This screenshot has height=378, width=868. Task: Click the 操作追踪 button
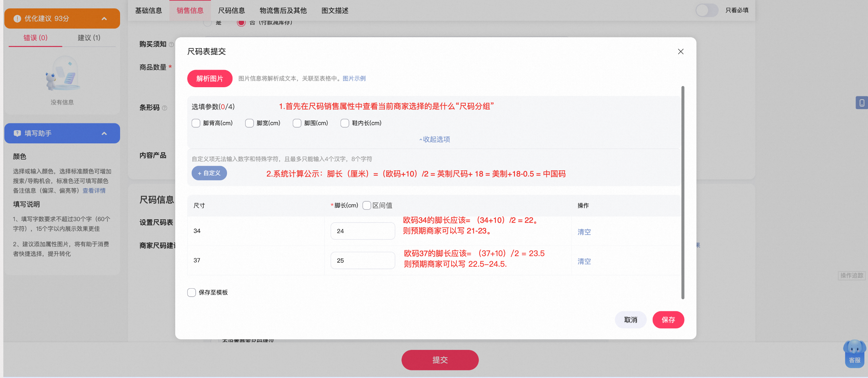click(852, 275)
